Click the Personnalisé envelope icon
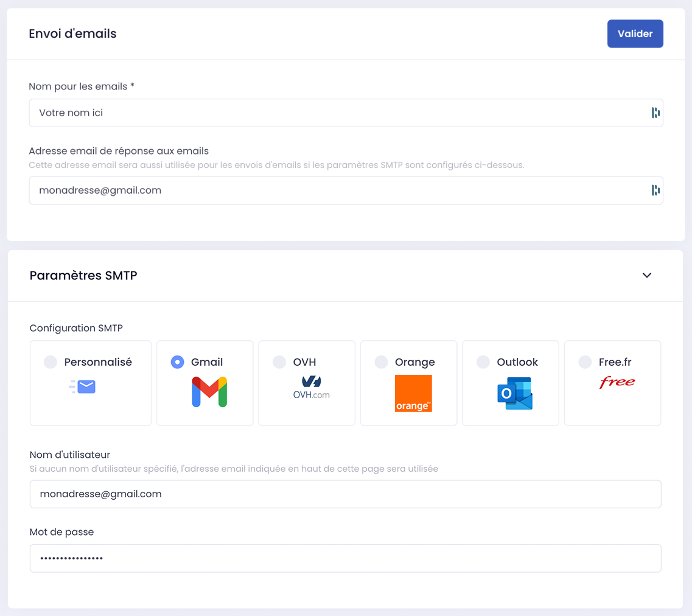Screen dimensions: 692x616 pos(83,387)
